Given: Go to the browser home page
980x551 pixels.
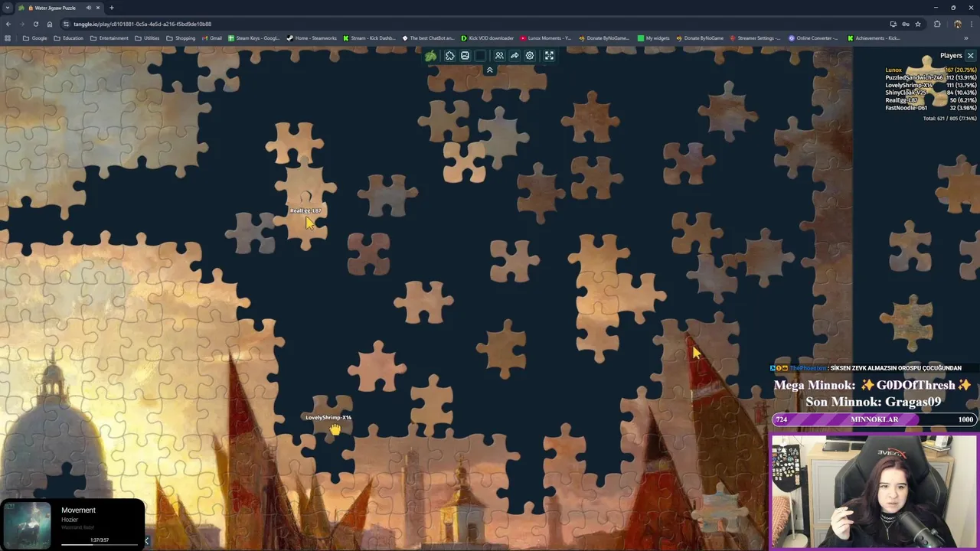Looking at the screenshot, I should [50, 24].
